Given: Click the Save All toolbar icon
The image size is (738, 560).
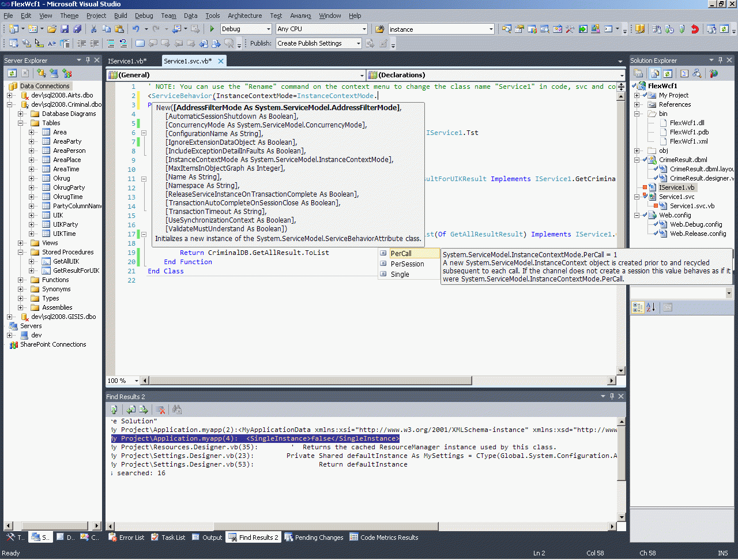Looking at the screenshot, I should point(77,29).
